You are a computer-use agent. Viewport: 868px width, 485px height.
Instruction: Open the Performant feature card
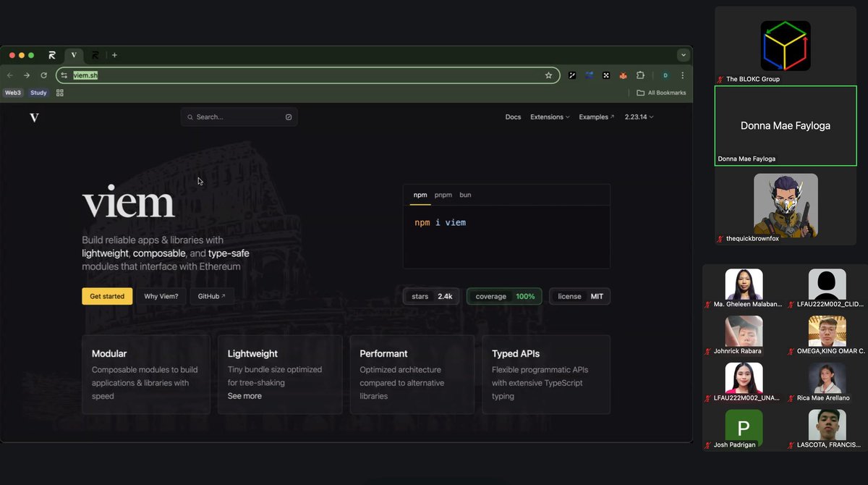click(x=412, y=374)
